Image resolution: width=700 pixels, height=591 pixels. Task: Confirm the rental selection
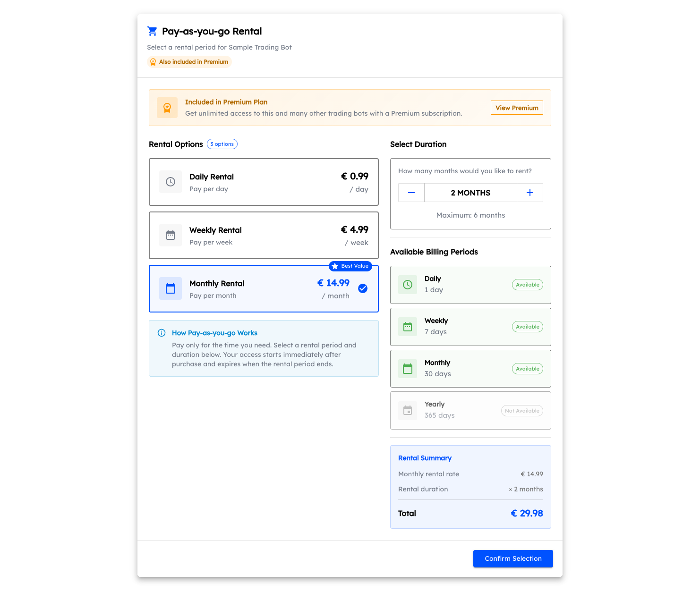coord(513,558)
